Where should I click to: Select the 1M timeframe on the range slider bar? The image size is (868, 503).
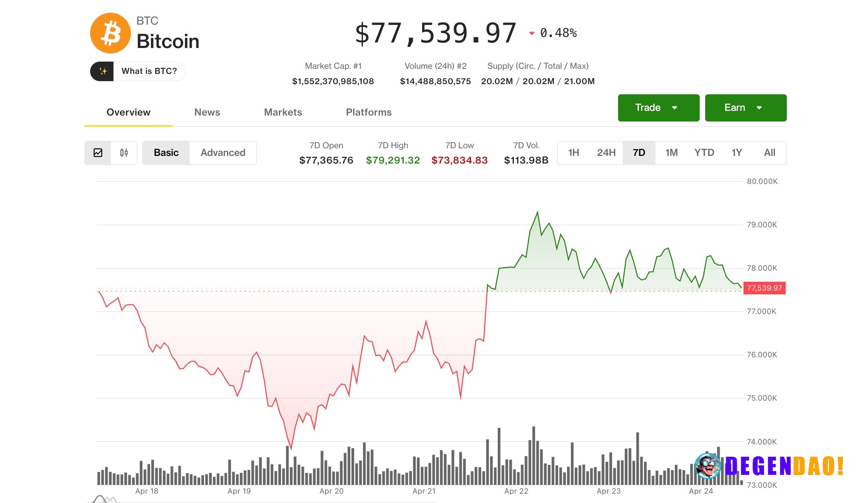click(x=671, y=153)
